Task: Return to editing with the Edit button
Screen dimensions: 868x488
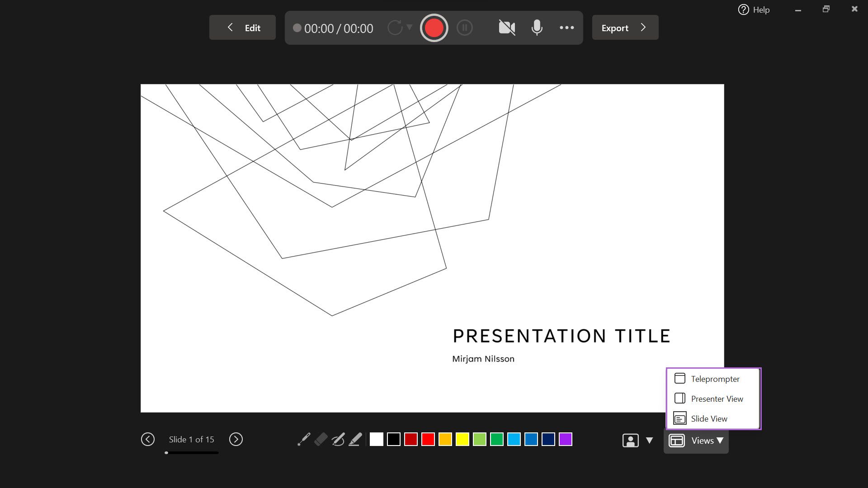Action: [242, 28]
